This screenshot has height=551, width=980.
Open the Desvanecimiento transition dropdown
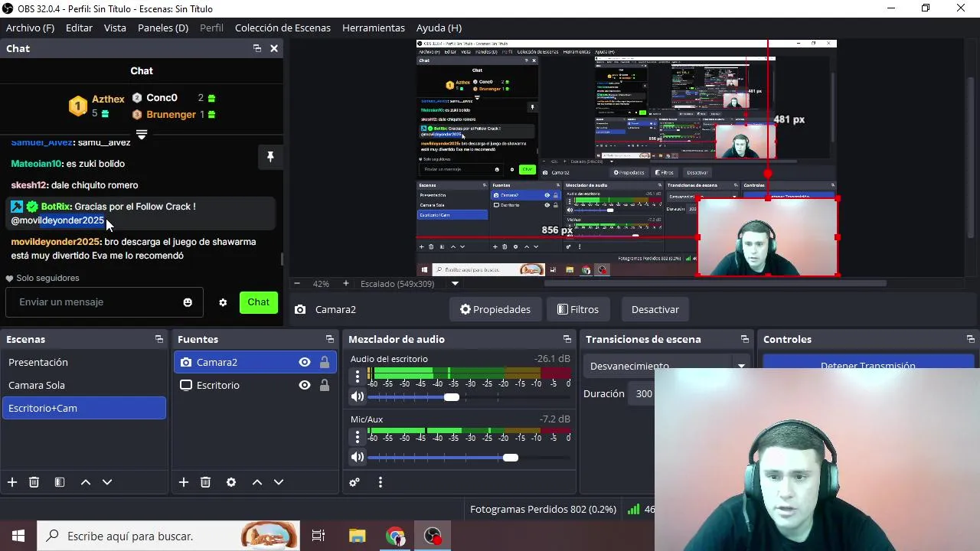tap(666, 366)
